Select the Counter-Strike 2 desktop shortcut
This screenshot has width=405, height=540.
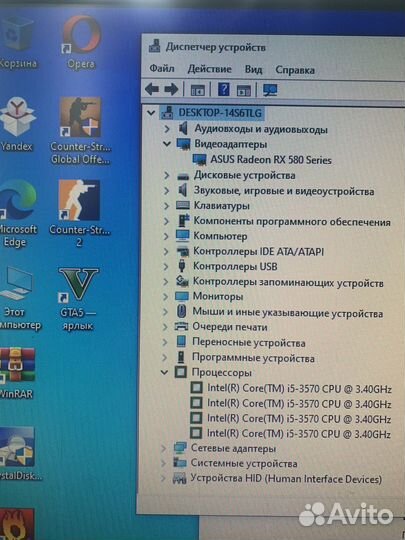80,213
